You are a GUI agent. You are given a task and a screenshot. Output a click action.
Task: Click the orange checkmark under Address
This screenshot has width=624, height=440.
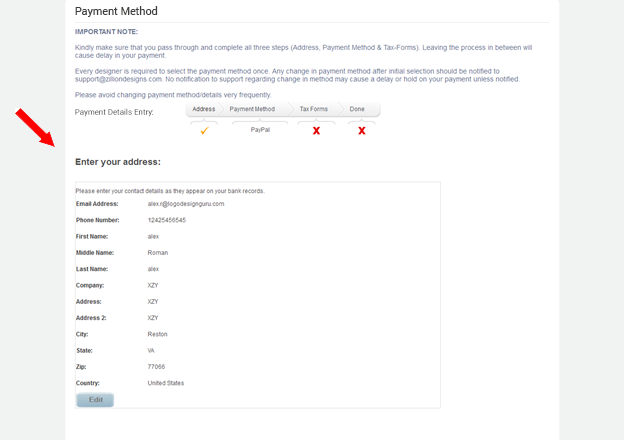[204, 130]
